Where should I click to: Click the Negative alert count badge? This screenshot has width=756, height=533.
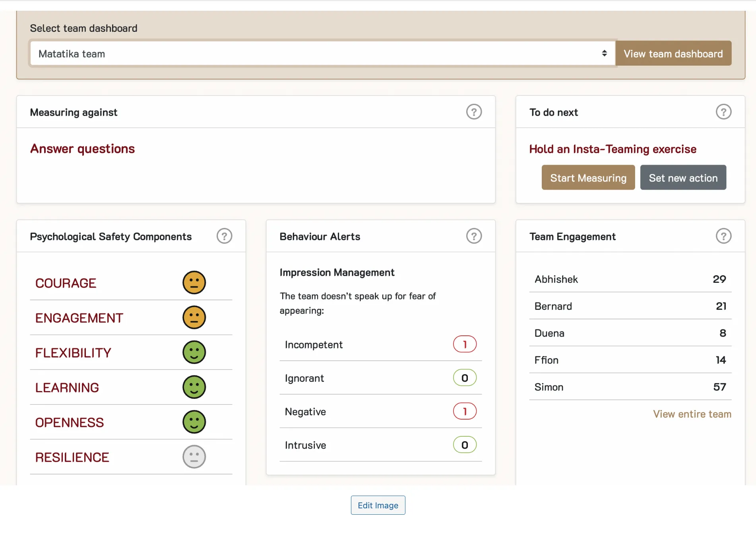(464, 411)
